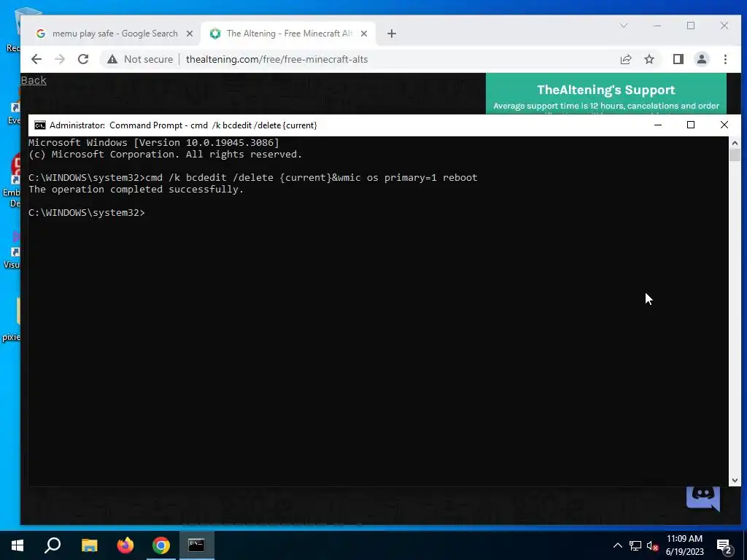Image resolution: width=747 pixels, height=560 pixels.
Task: Open network status tray icon
Action: pos(635,545)
